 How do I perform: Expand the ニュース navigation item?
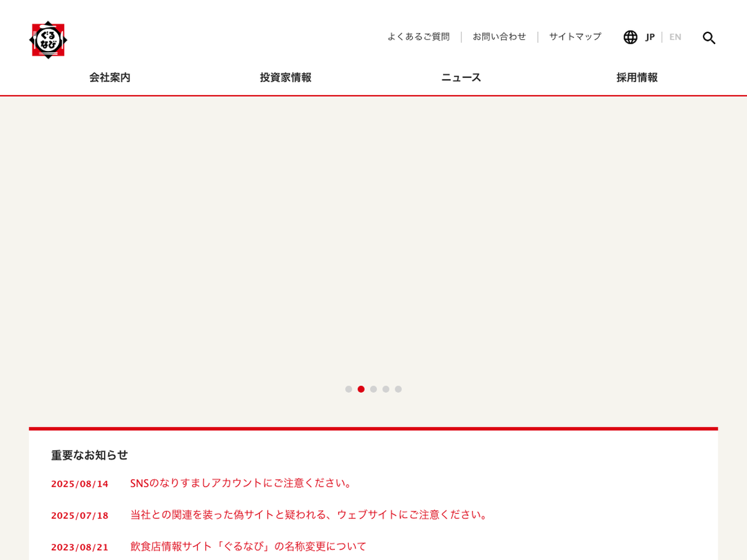click(x=461, y=78)
